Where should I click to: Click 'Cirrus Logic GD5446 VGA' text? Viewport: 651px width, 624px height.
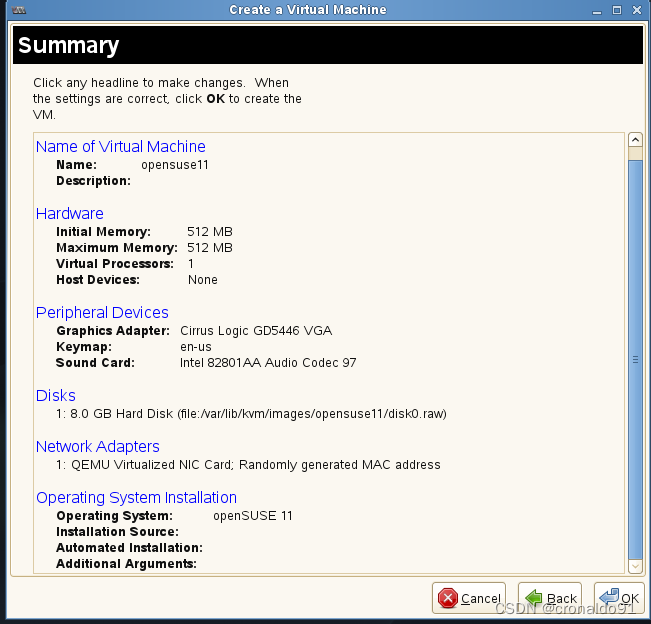[x=256, y=331]
